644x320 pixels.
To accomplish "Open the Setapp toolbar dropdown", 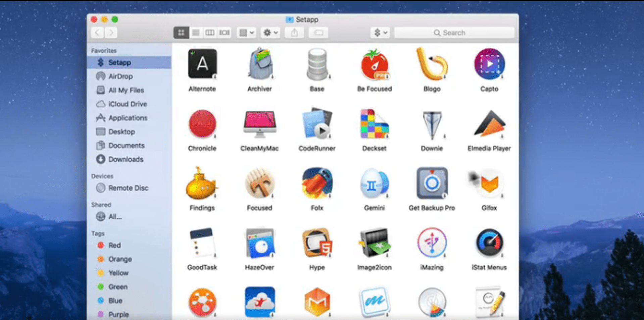I will 380,33.
